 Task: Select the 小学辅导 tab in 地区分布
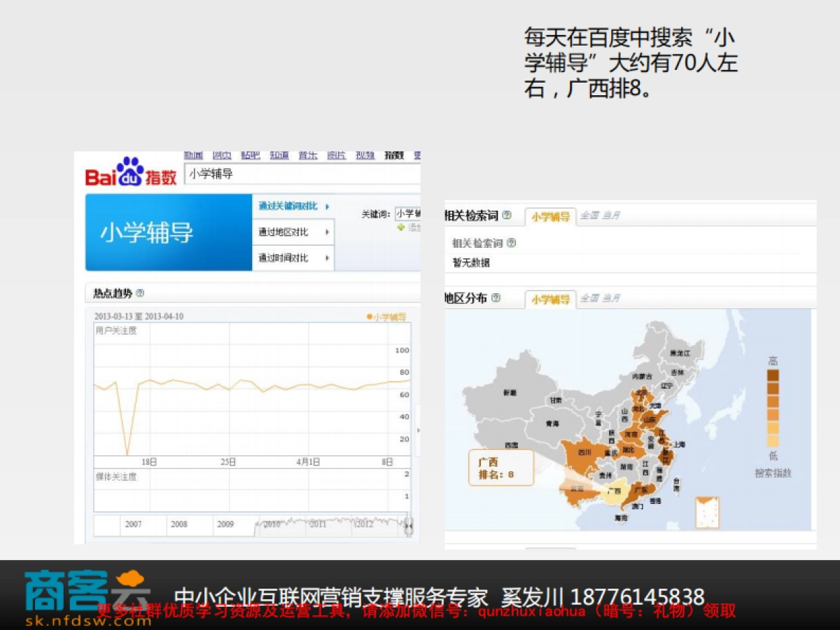pos(552,297)
